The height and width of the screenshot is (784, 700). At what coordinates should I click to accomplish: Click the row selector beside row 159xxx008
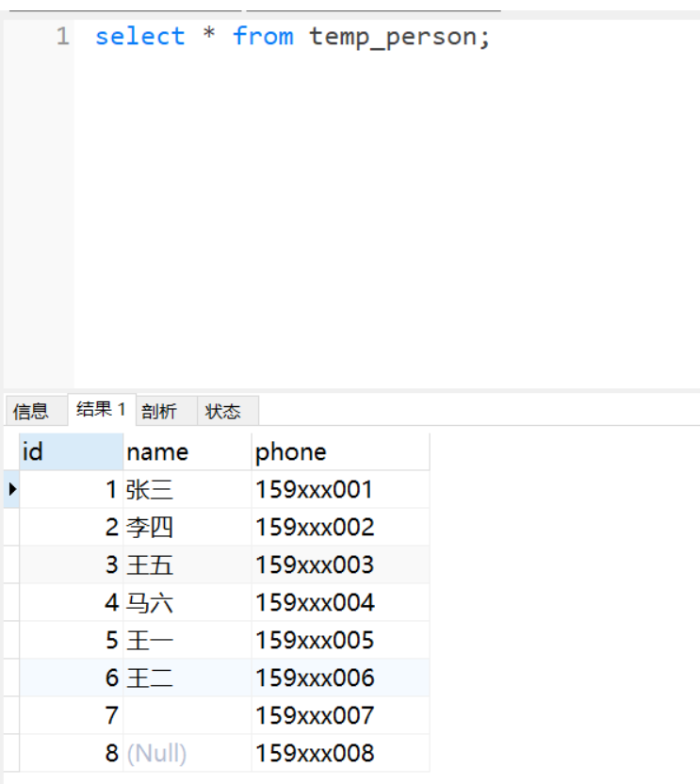point(11,753)
